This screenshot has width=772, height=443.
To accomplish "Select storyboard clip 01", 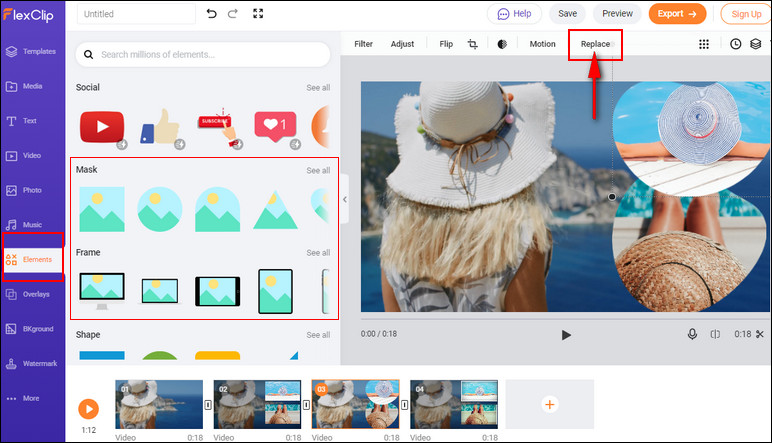I will point(159,404).
